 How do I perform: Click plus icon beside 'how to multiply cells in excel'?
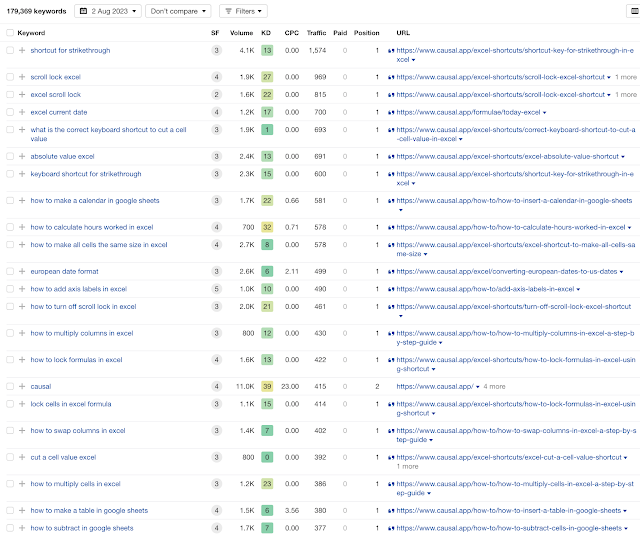pos(22,483)
